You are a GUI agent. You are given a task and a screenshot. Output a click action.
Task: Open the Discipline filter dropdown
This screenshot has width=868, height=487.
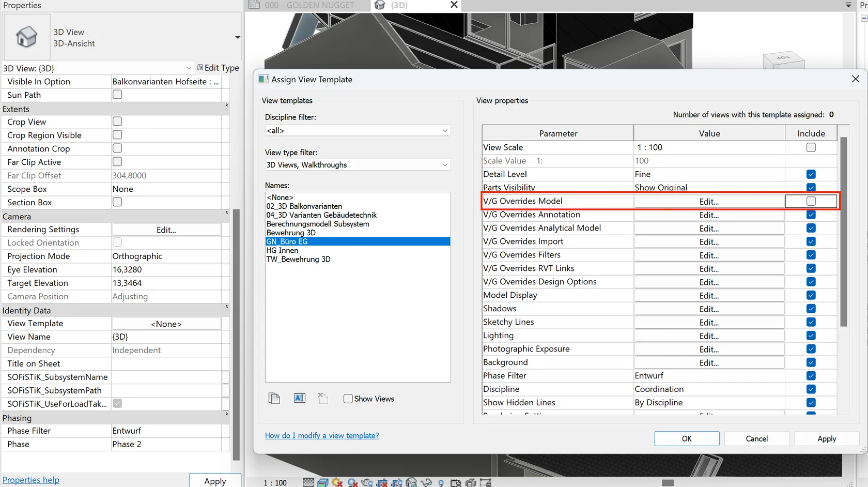[x=358, y=131]
